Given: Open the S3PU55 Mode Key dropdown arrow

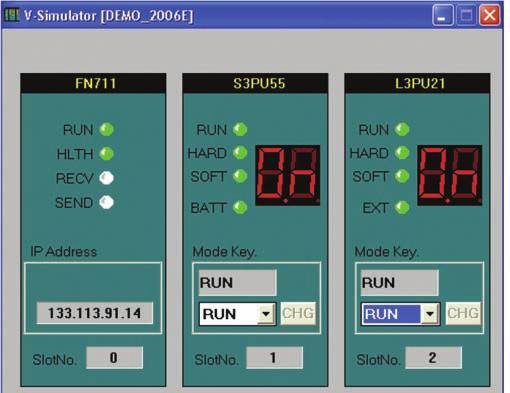Looking at the screenshot, I should click(266, 314).
